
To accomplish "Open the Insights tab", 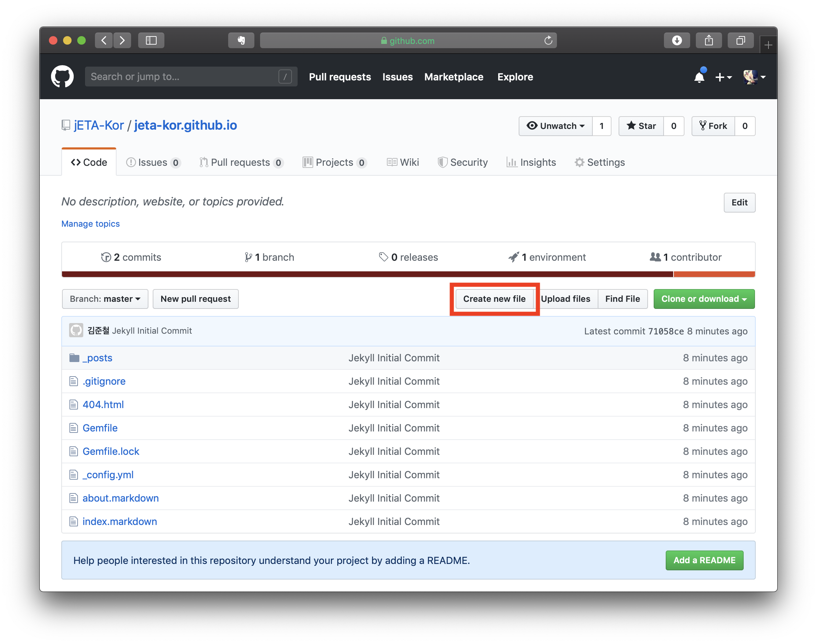I will (x=531, y=163).
